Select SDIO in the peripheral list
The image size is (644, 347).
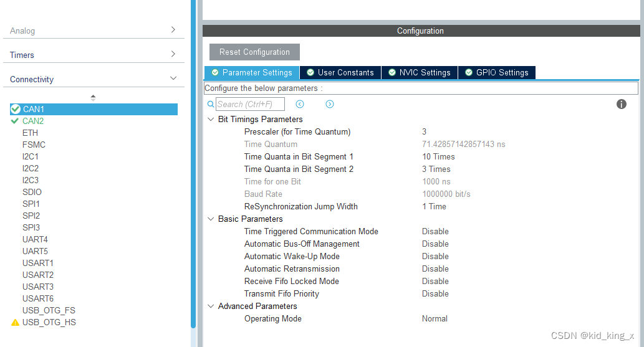point(32,192)
